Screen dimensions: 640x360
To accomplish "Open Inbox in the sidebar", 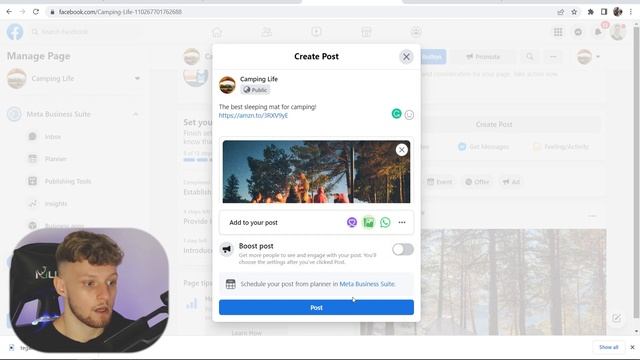I will [53, 137].
